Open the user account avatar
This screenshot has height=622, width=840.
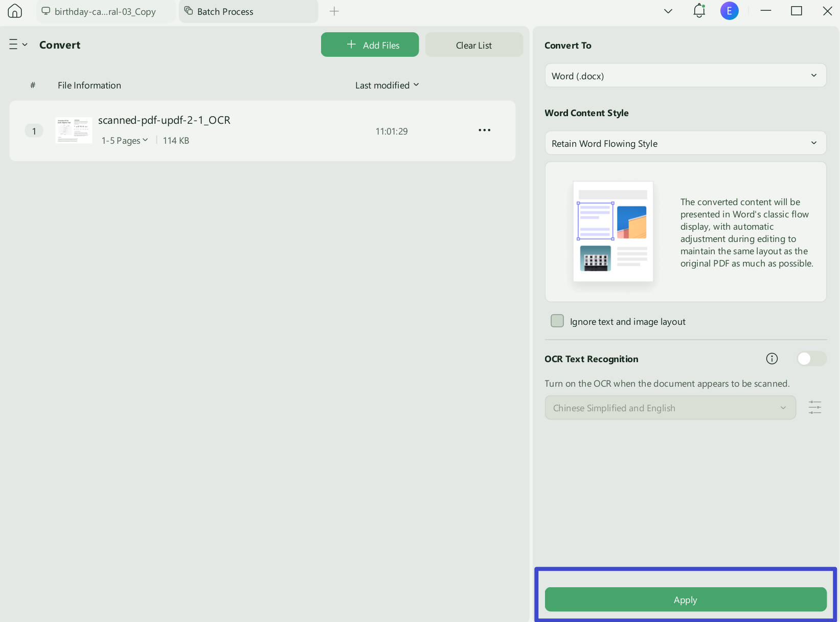(x=729, y=11)
